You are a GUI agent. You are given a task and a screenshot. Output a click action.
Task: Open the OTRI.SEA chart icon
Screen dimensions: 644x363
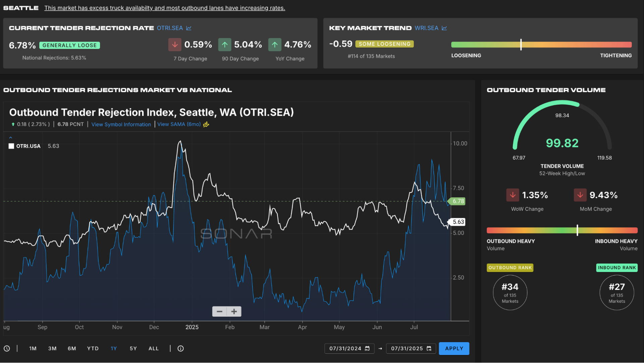tap(189, 28)
